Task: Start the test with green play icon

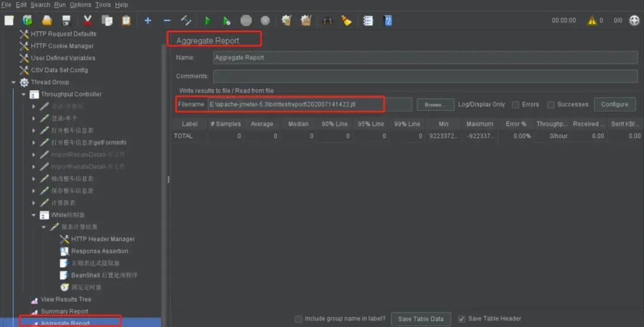Action: click(208, 20)
